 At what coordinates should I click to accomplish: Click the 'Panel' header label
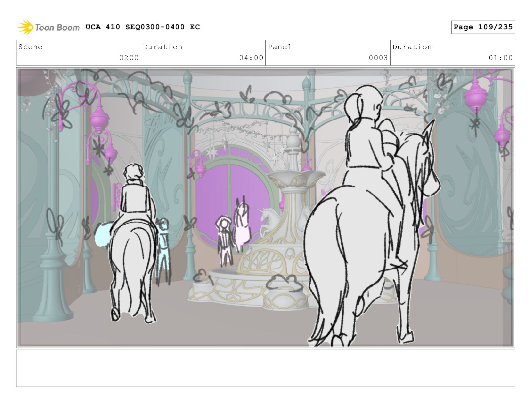click(280, 47)
